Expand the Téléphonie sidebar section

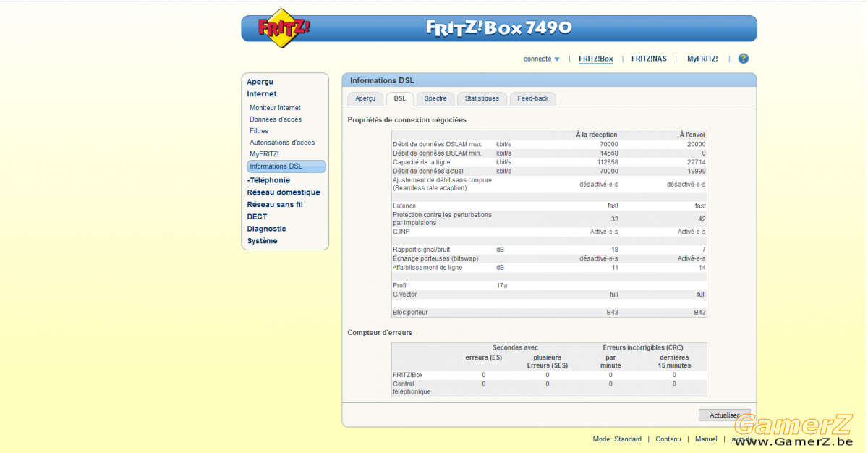268,180
